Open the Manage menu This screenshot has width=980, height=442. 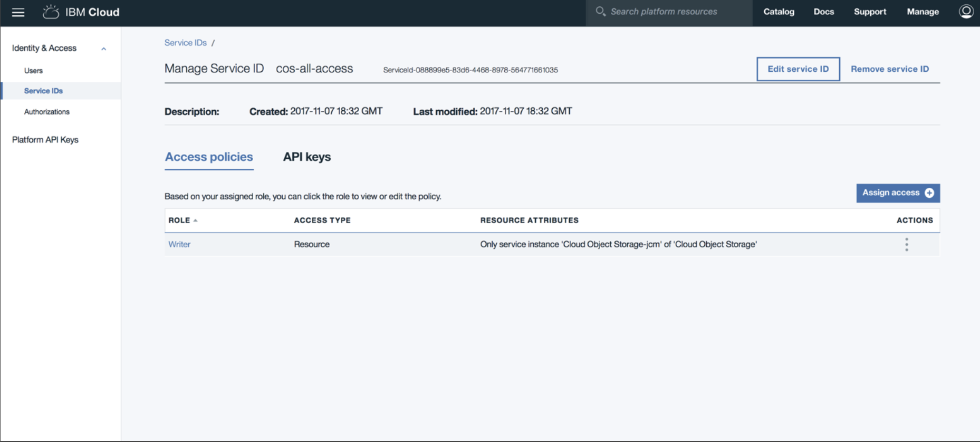(923, 12)
